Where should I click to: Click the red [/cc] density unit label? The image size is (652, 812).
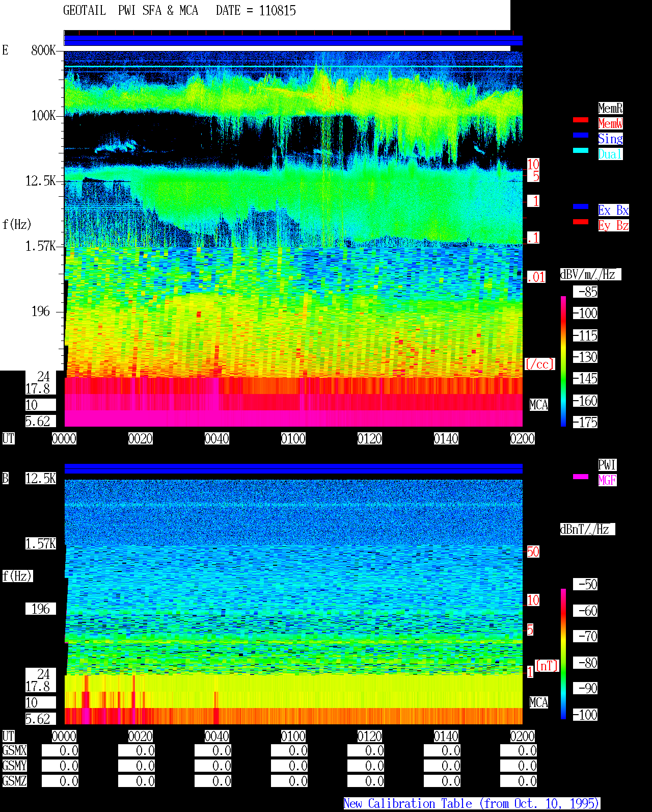(x=539, y=364)
